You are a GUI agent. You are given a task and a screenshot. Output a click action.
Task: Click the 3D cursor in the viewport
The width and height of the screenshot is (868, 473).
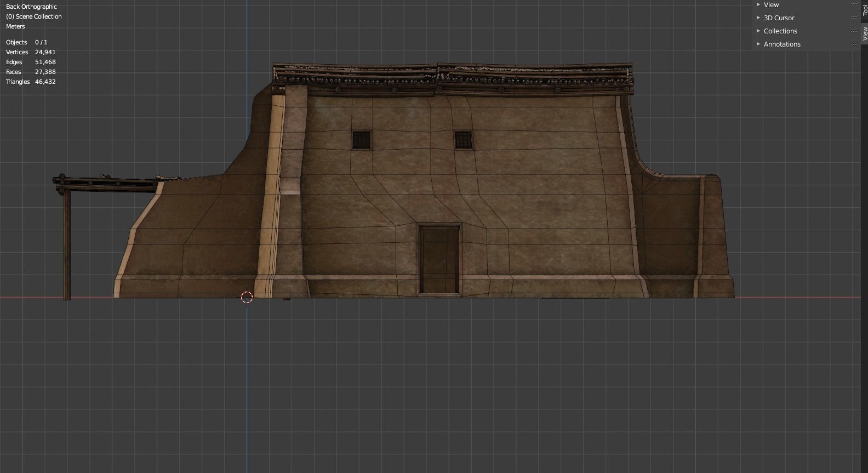pos(247,297)
